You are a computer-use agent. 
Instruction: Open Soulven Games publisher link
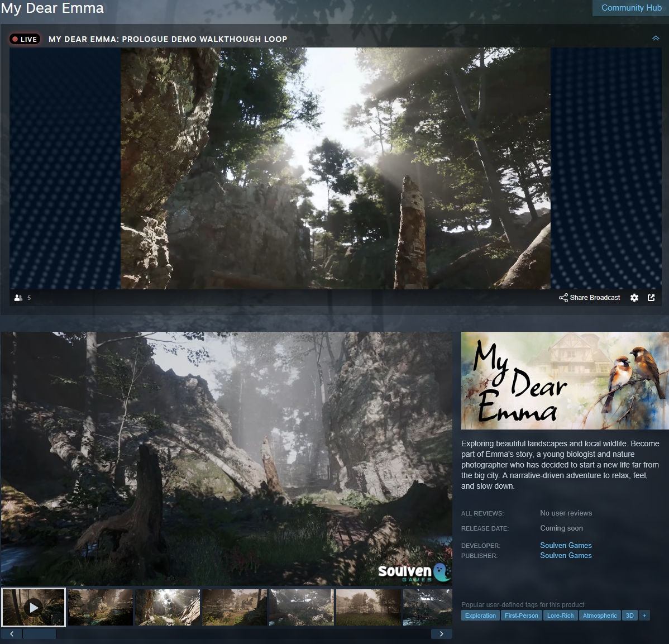[x=566, y=555]
